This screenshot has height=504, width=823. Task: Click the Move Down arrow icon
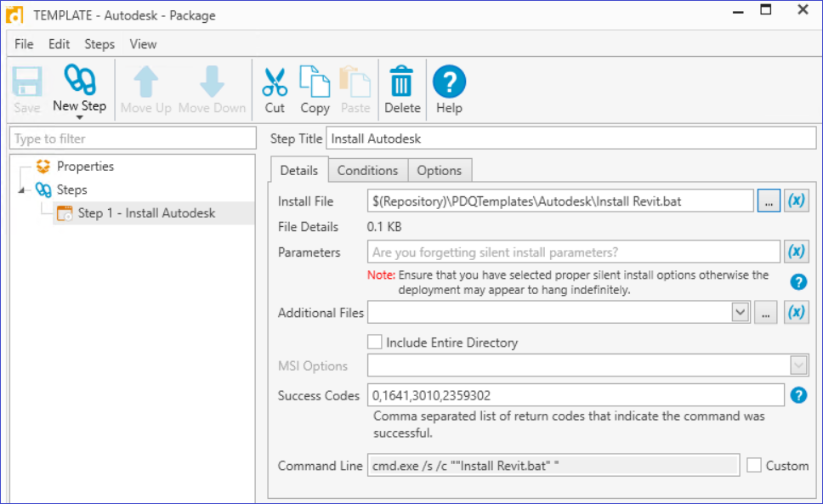[212, 82]
